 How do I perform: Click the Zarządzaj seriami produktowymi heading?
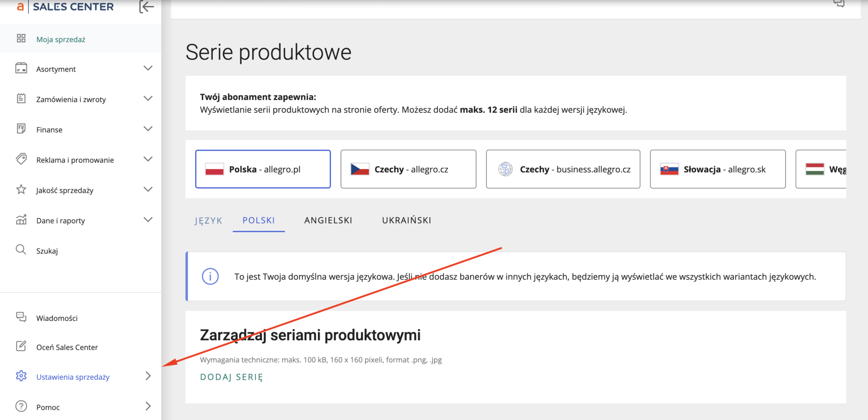tap(310, 335)
